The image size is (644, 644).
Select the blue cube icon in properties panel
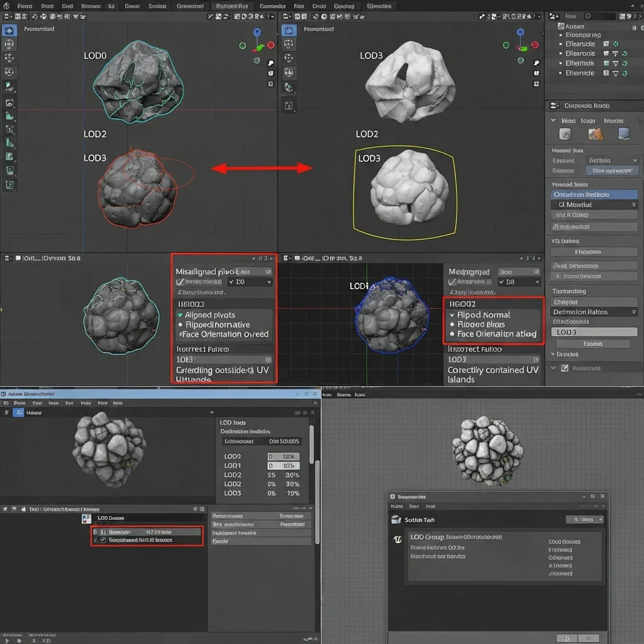[x=624, y=133]
